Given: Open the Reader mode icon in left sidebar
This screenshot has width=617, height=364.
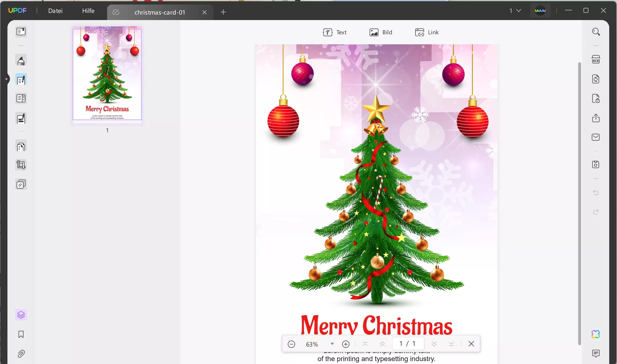Looking at the screenshot, I should point(21,32).
